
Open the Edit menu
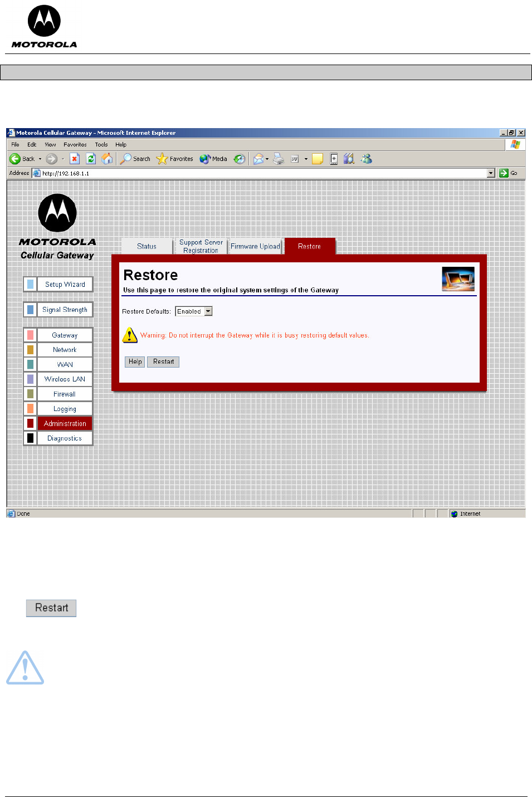pos(32,144)
